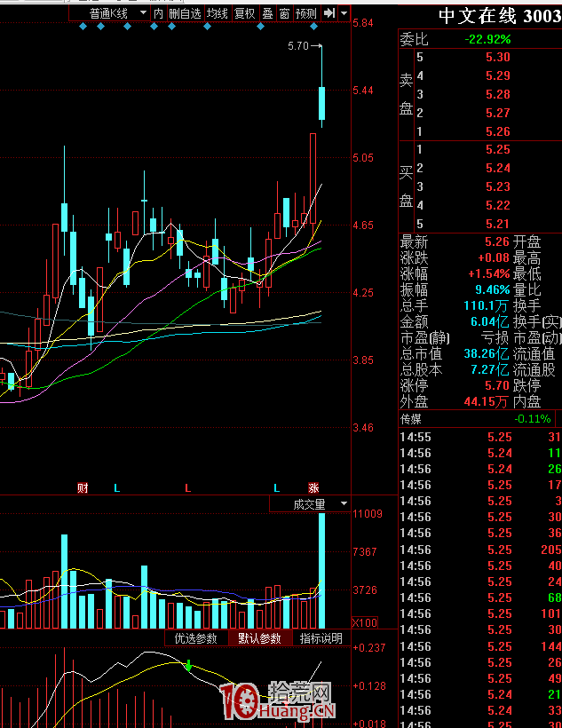Click the red 涨 marker below the chart
This screenshot has height=728, width=562.
click(313, 488)
